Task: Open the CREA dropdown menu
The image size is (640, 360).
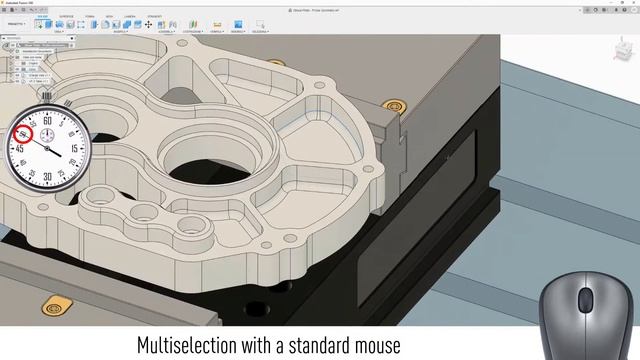Action: 59,31
